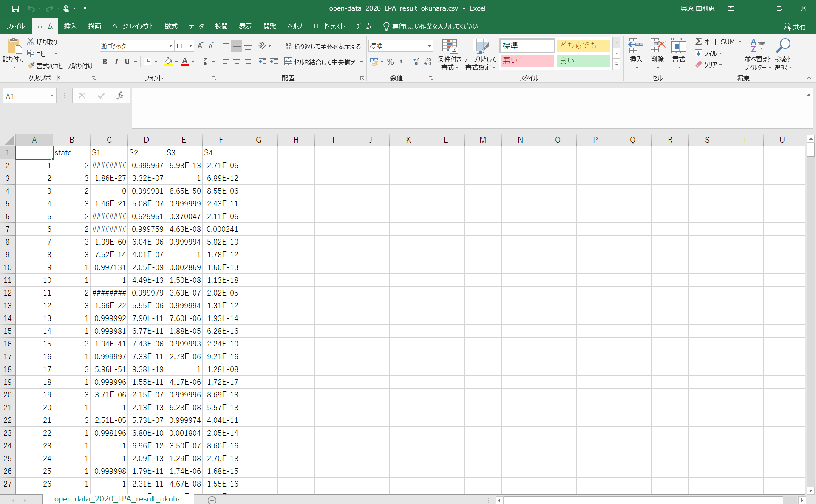Click the Format Painter brush icon

tap(31, 66)
